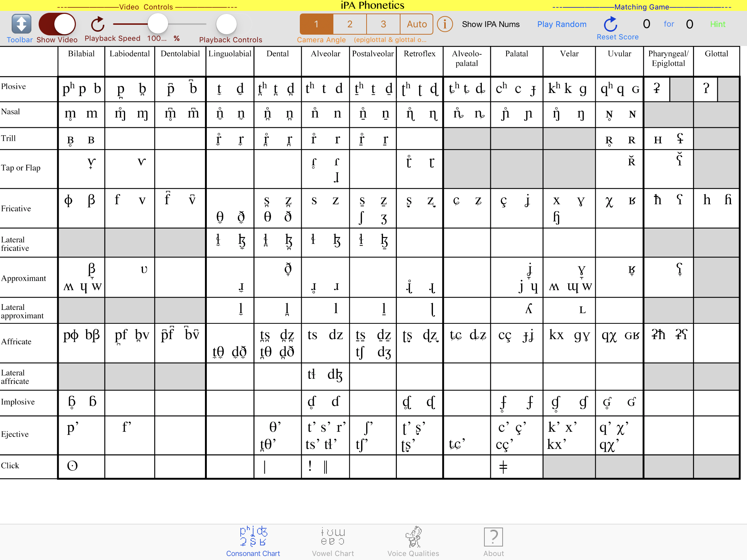
Task: Switch to Camera Angle 2 tab
Action: [x=349, y=24]
